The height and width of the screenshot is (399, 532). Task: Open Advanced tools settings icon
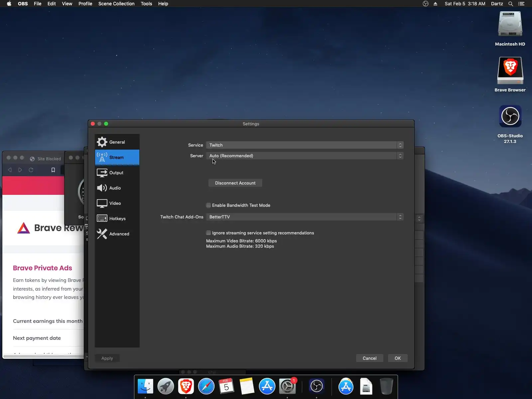pos(102,234)
